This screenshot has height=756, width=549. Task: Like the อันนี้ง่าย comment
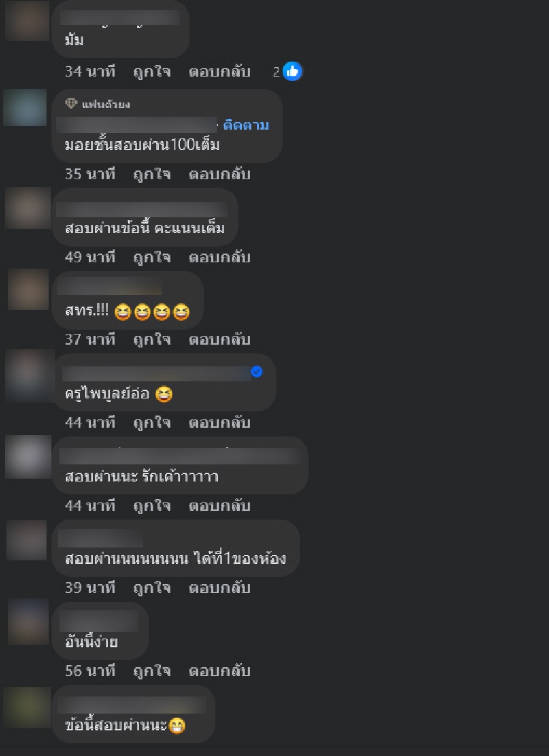pos(152,671)
